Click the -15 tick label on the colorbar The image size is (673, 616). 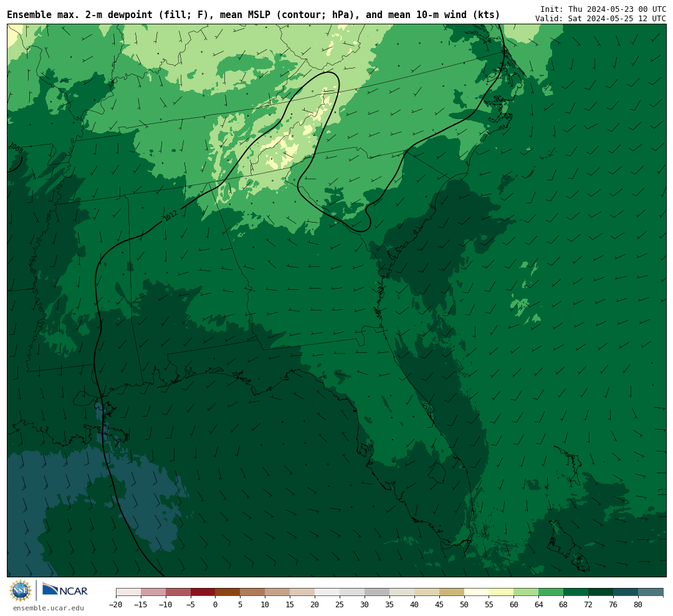pos(140,605)
